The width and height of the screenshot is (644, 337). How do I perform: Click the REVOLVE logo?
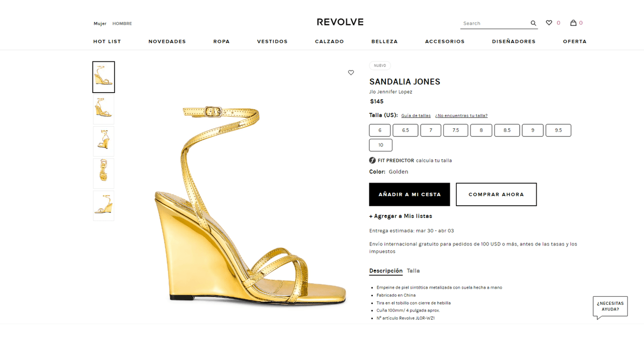coord(340,22)
